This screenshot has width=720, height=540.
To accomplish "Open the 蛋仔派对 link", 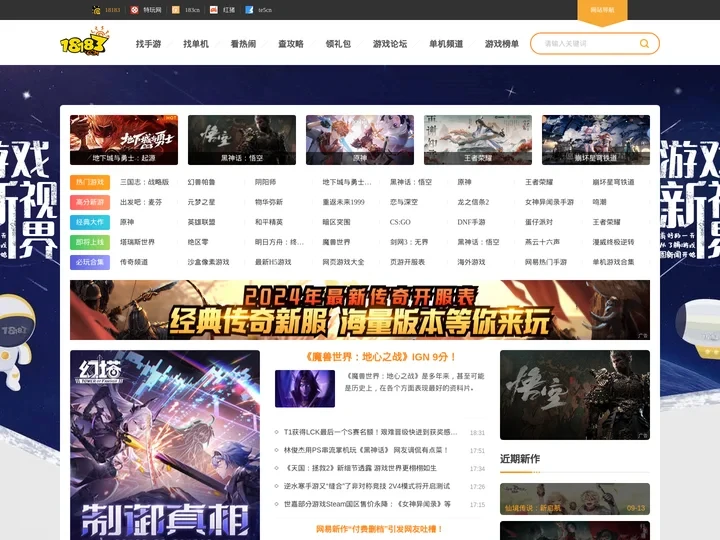I will [539, 222].
